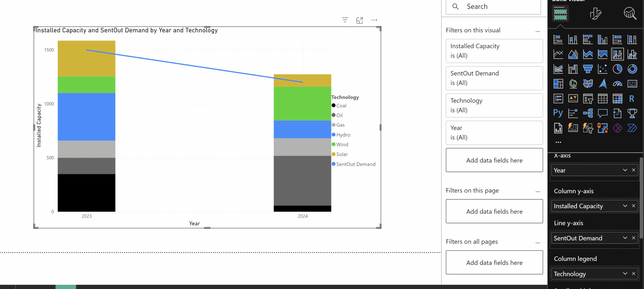Open the chart's more options menu
This screenshot has width=644, height=289.
pos(374,20)
